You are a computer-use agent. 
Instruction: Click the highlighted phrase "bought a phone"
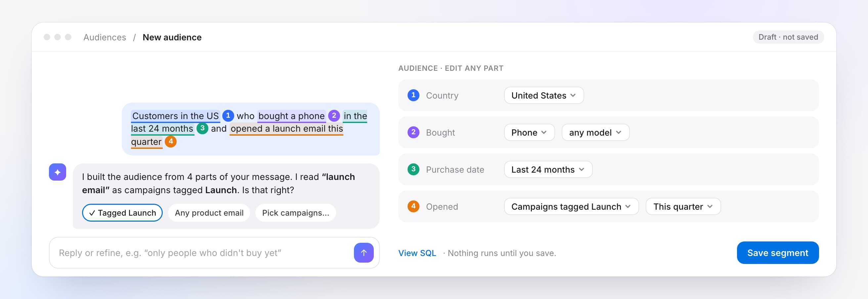point(291,116)
